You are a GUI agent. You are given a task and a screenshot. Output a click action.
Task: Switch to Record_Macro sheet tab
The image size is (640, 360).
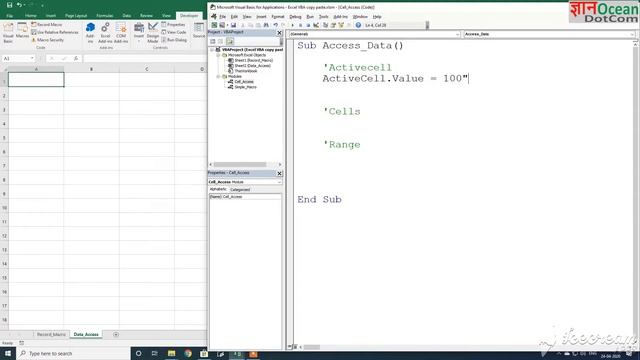51,334
